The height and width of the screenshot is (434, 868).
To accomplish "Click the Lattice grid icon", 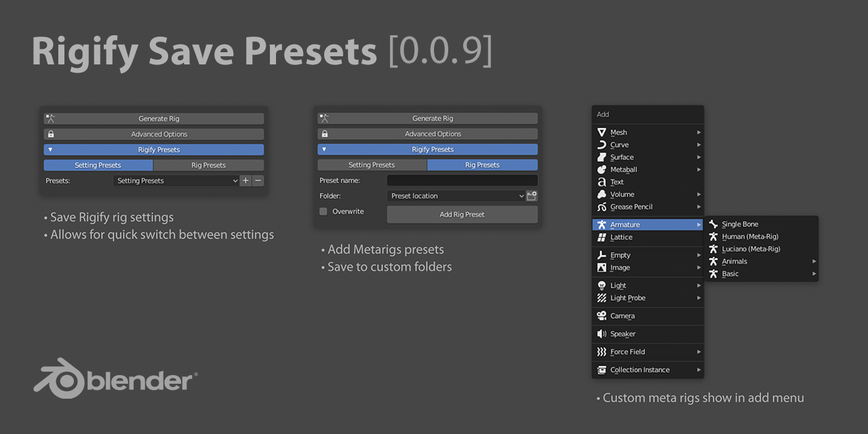I will coord(601,237).
